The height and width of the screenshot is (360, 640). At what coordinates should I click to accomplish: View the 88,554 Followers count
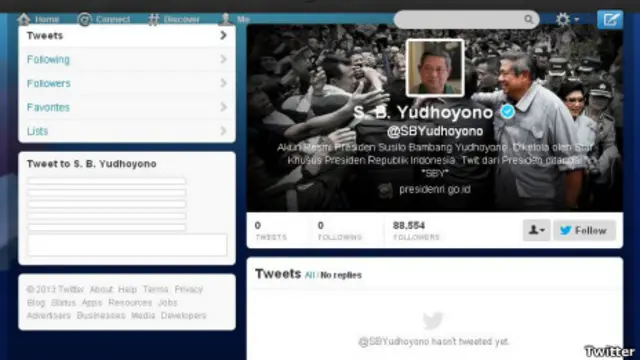click(416, 230)
